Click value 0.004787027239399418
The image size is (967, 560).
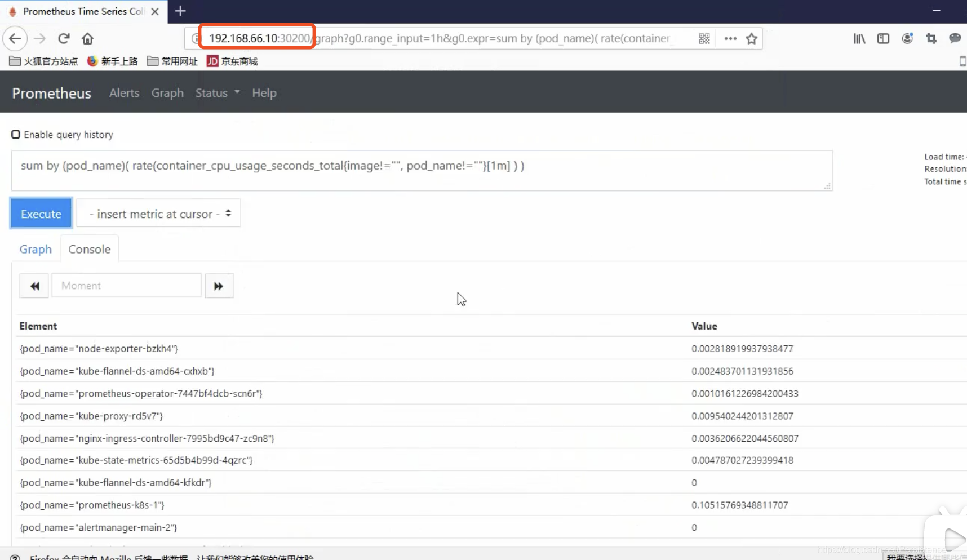[743, 460]
